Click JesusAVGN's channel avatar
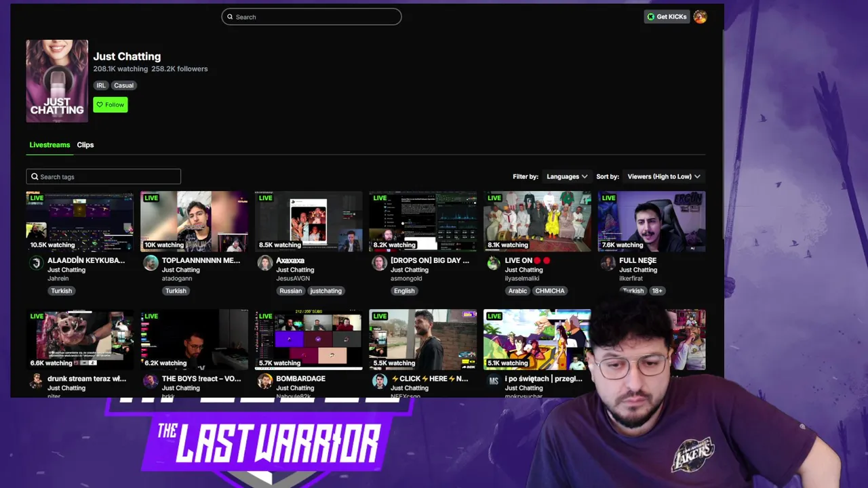Viewport: 868px width, 488px height. (265, 263)
